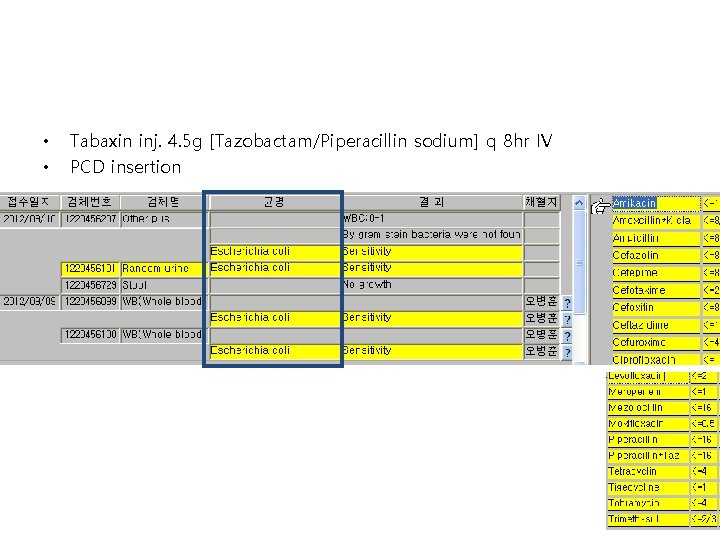Select Tobramycin in the antibiotic list

pos(648,504)
